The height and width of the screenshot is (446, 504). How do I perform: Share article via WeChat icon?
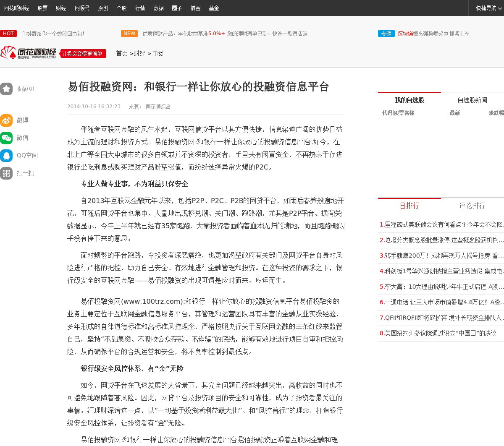pos(6,138)
